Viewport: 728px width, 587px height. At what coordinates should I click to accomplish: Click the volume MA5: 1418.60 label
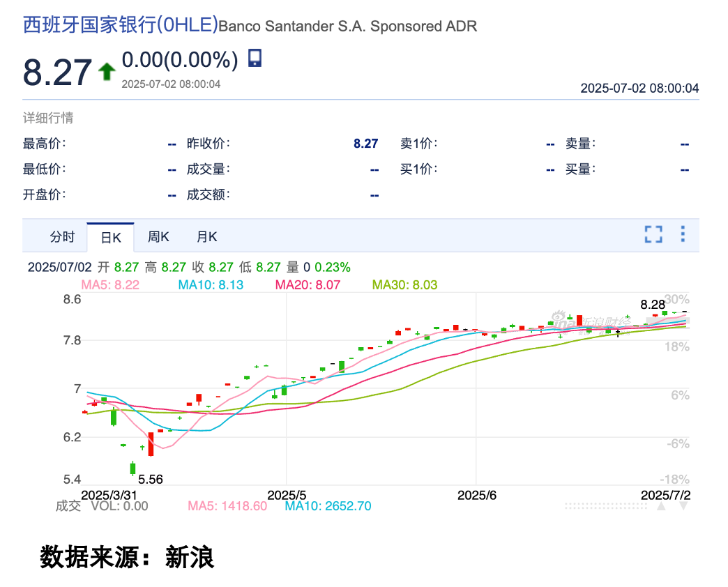coord(227,506)
